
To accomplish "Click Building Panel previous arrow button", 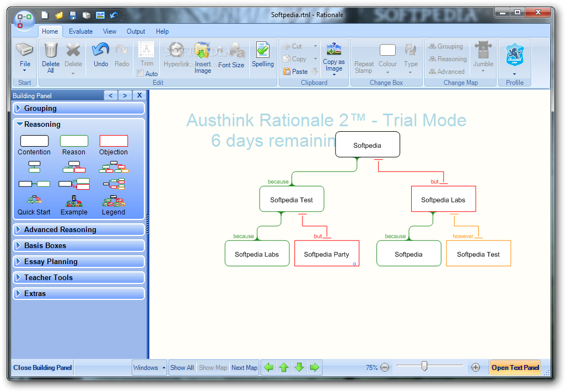I will click(111, 95).
